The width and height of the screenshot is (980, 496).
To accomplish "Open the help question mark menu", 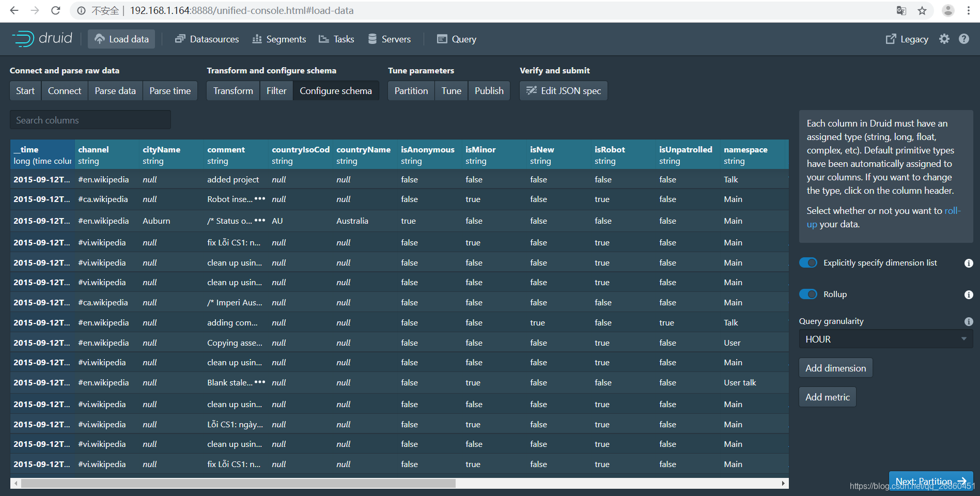I will coord(964,39).
